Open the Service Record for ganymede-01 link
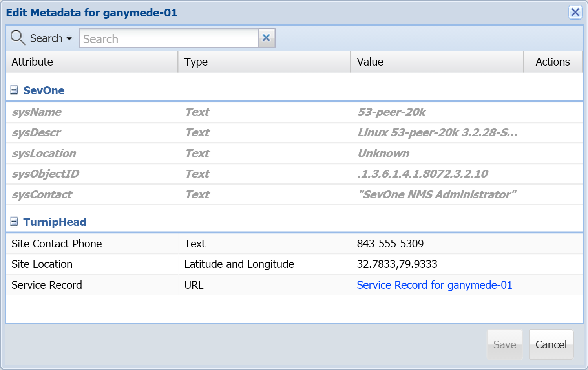Viewport: 588px width, 370px height. (435, 285)
